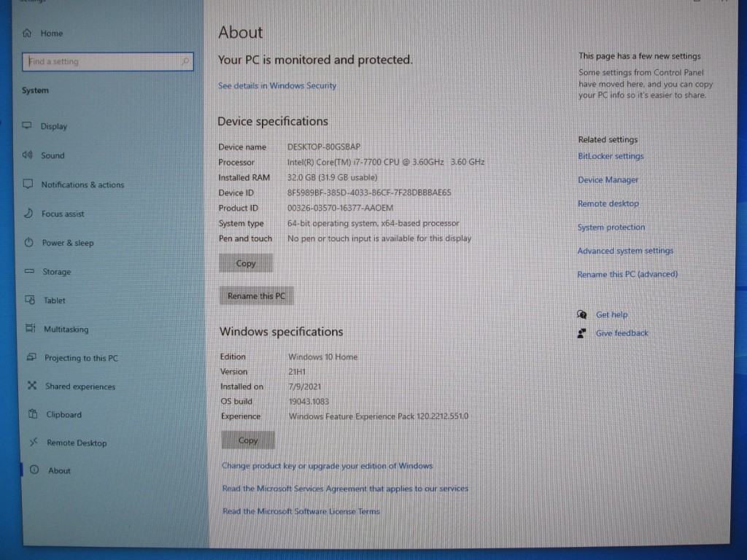
Task: Click the Give feedback link
Action: click(622, 333)
